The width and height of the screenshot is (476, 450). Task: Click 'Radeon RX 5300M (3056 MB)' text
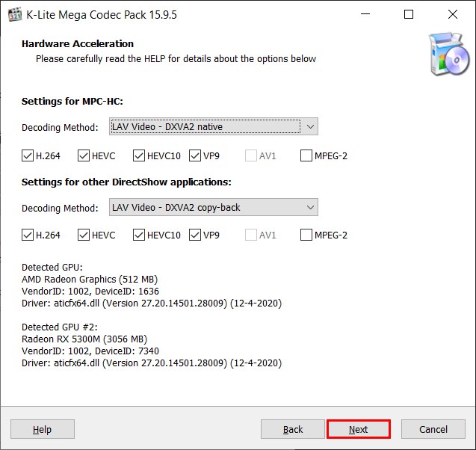84,339
